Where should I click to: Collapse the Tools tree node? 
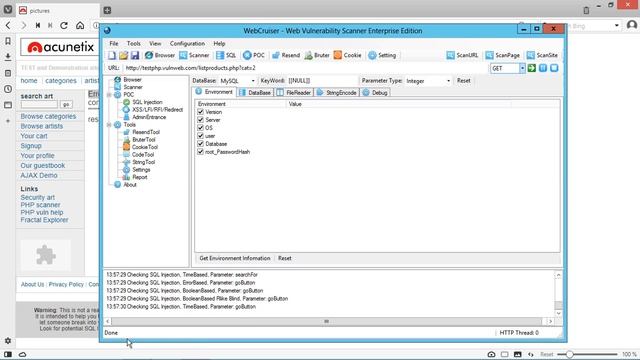tap(109, 124)
